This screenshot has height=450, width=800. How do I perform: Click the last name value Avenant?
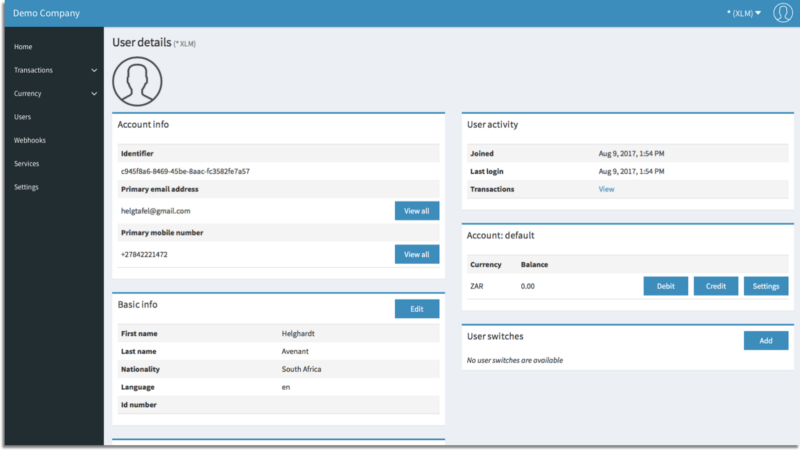(295, 352)
